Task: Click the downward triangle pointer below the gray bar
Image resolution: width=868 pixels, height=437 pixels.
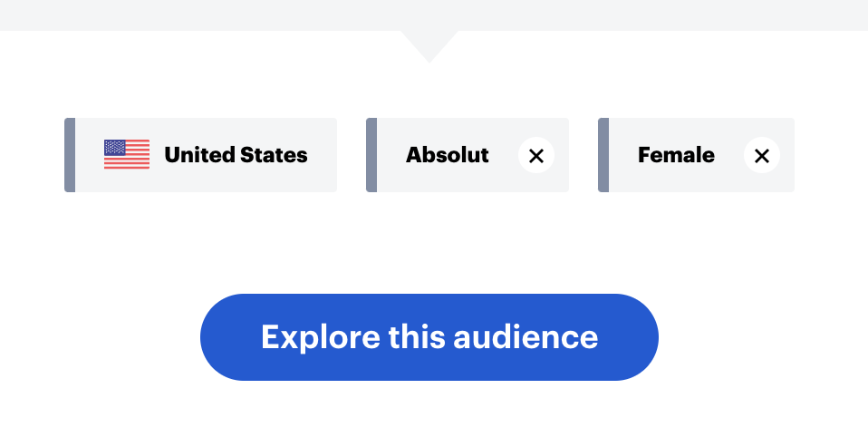Action: 429,46
